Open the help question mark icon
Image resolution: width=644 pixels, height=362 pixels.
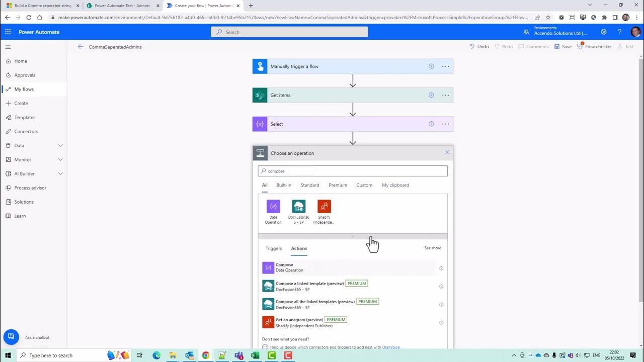pos(620,32)
